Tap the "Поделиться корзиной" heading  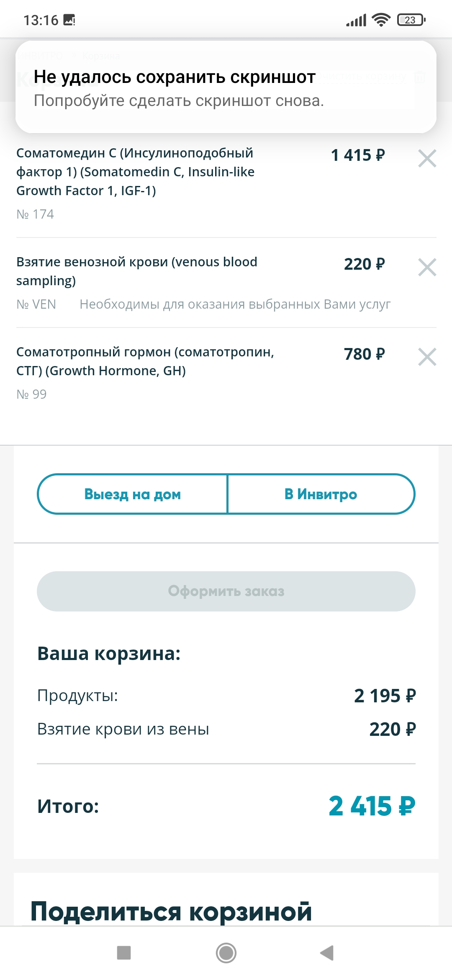pos(171,911)
